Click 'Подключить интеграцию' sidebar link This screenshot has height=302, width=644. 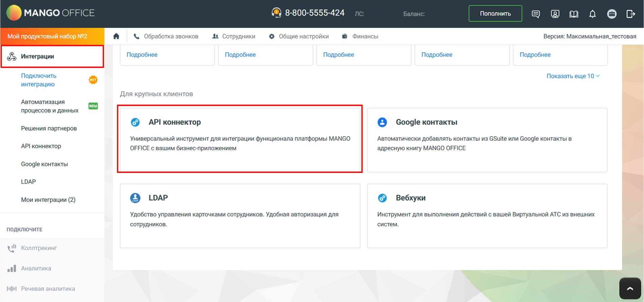tap(39, 80)
